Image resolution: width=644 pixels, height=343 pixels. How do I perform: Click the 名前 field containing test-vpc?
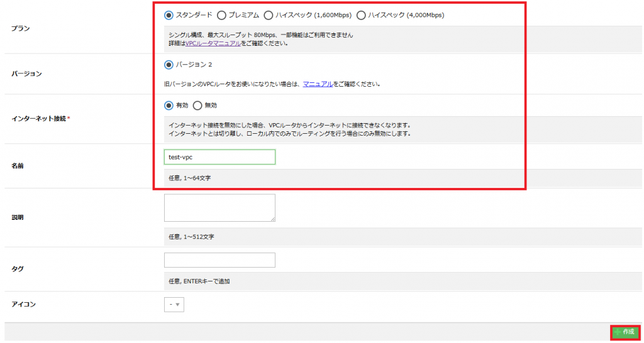pyautogui.click(x=219, y=157)
